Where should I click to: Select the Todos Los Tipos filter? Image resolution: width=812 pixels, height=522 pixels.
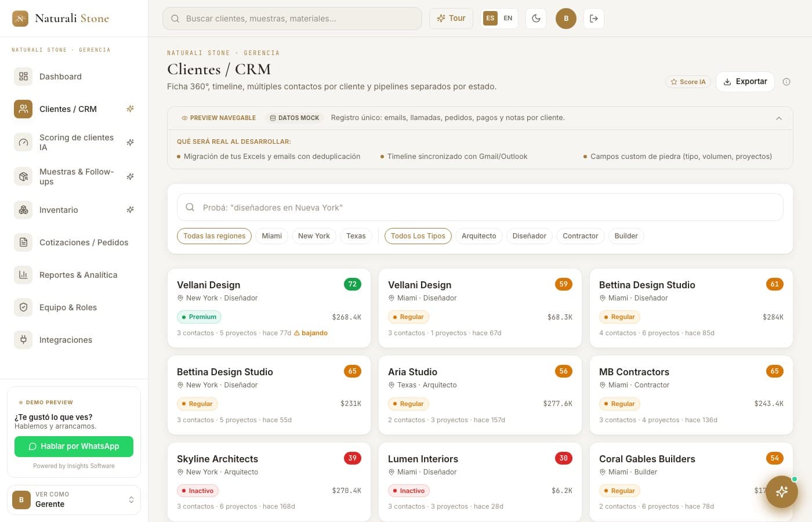click(x=418, y=236)
